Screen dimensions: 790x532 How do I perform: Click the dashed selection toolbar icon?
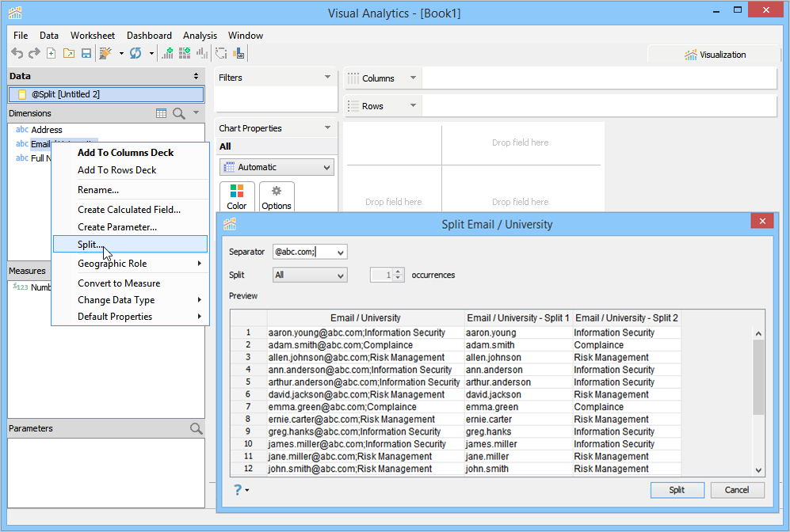(221, 53)
